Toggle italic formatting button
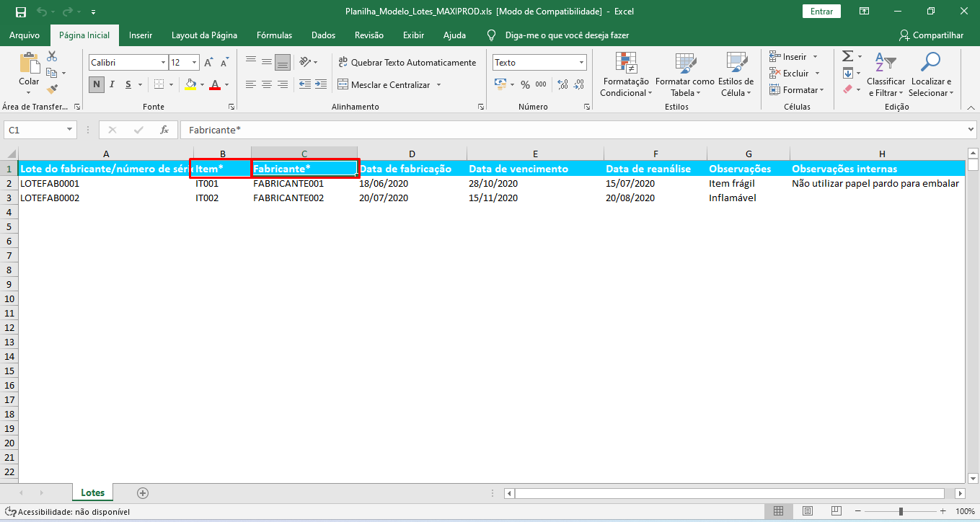The image size is (980, 522). [x=112, y=84]
